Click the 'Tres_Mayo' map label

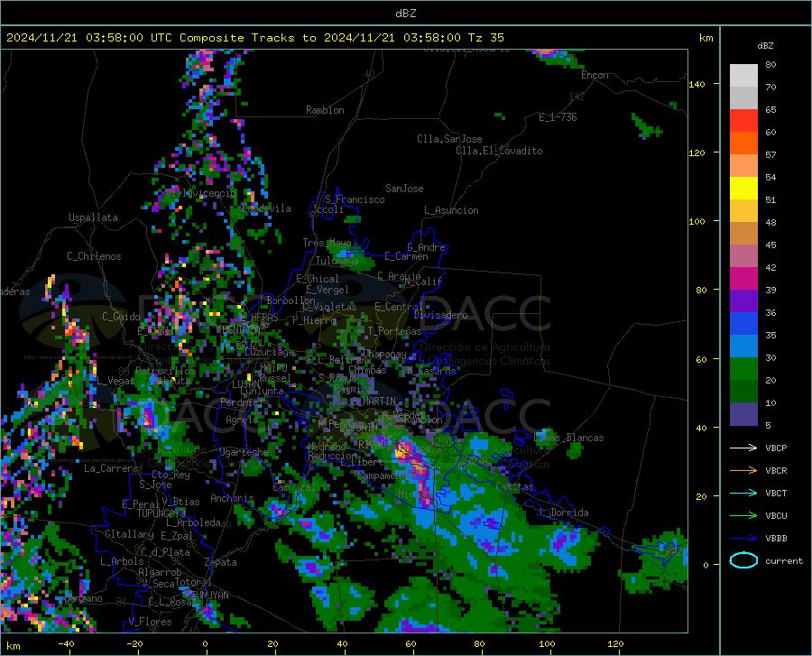click(327, 243)
